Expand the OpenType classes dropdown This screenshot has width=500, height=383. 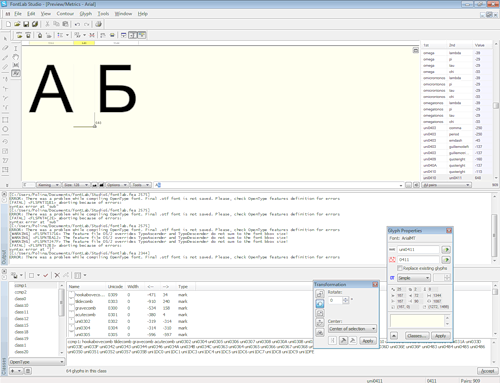[36, 362]
